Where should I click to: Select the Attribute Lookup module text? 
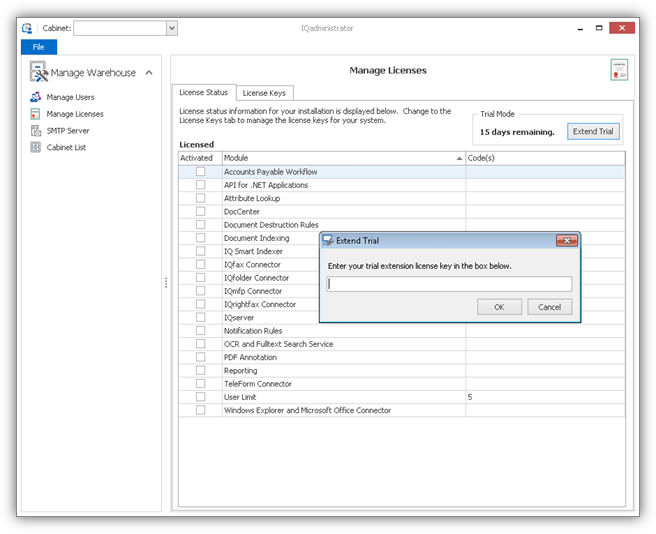click(252, 198)
